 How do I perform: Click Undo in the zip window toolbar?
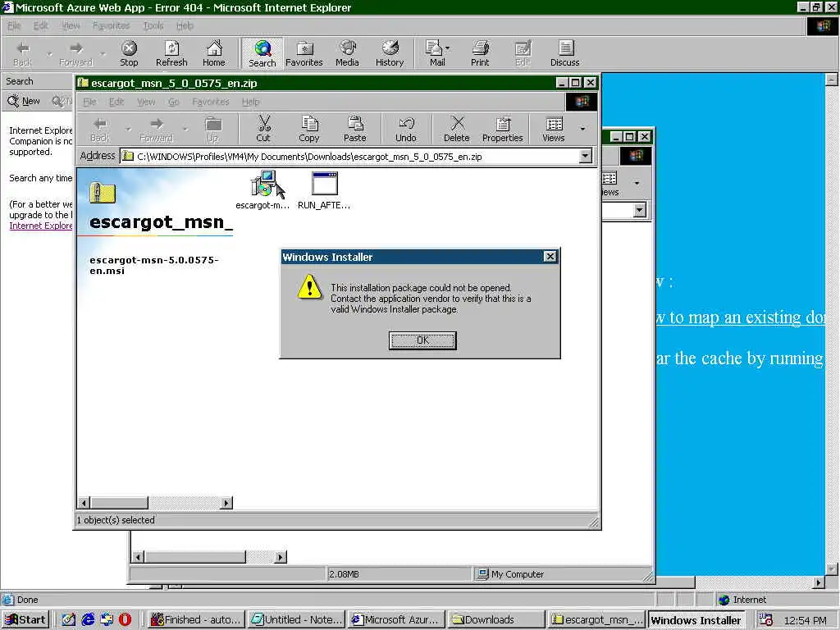pyautogui.click(x=405, y=129)
